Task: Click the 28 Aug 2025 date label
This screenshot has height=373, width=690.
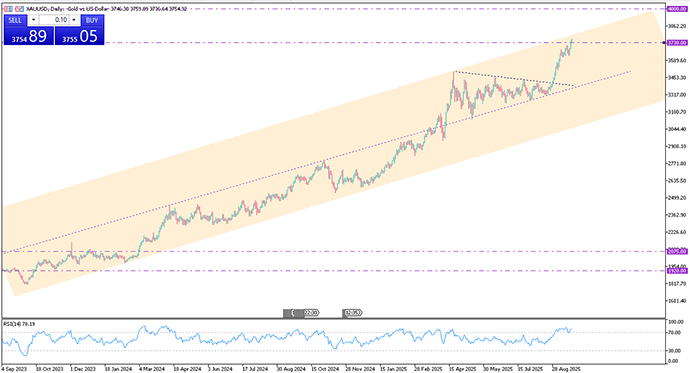Action: pyautogui.click(x=566, y=369)
